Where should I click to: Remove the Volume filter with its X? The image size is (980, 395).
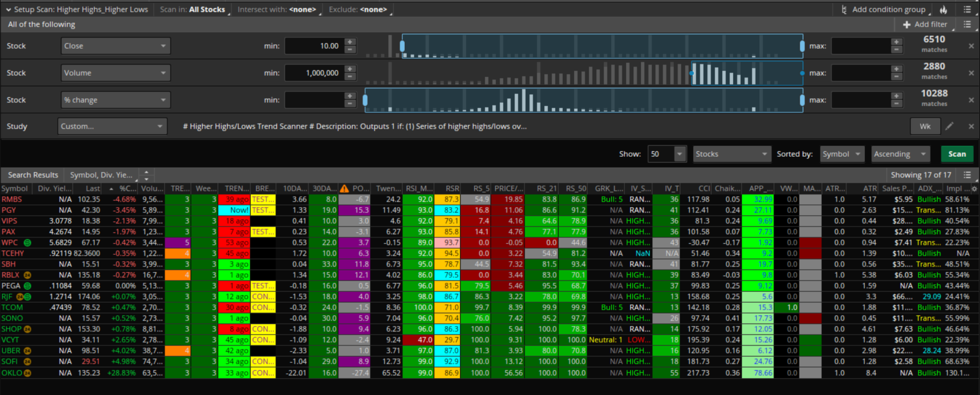coord(971,73)
